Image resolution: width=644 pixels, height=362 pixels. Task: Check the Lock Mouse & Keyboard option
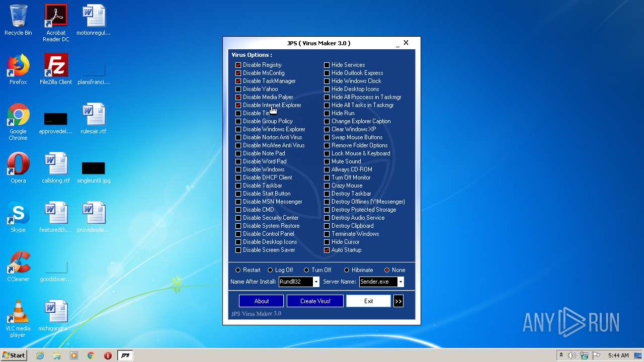327,153
